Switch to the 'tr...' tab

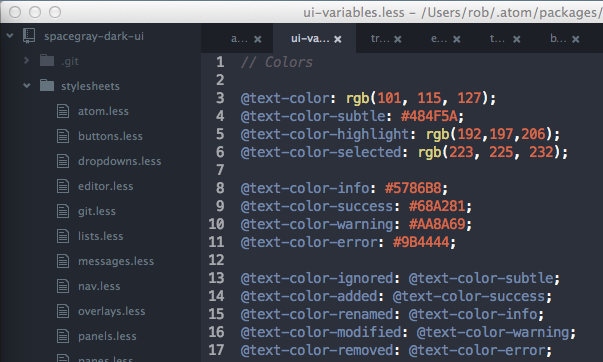(x=380, y=38)
